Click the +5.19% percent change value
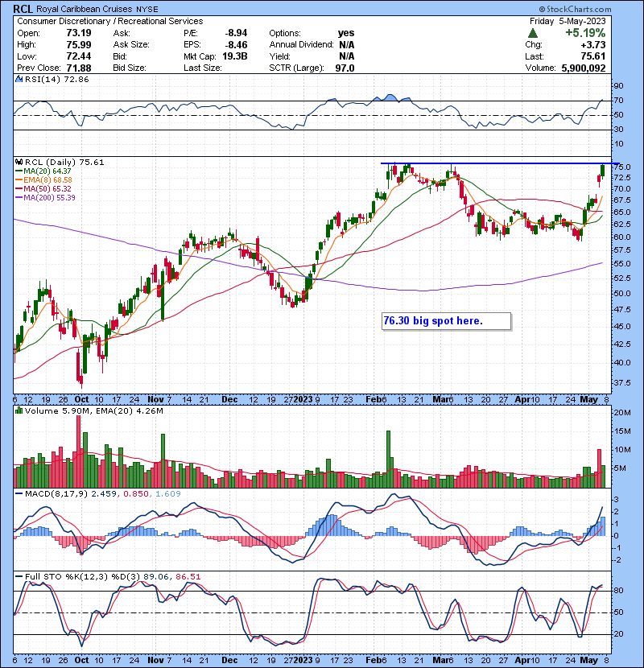This screenshot has width=644, height=668. 585,33
